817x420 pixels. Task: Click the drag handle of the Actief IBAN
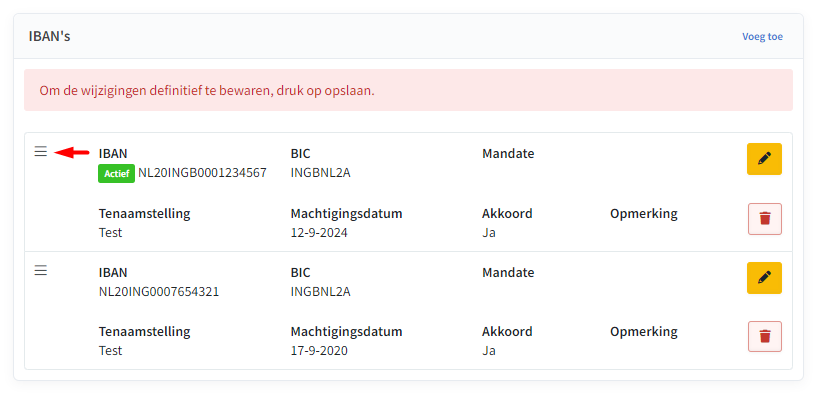pyautogui.click(x=41, y=152)
